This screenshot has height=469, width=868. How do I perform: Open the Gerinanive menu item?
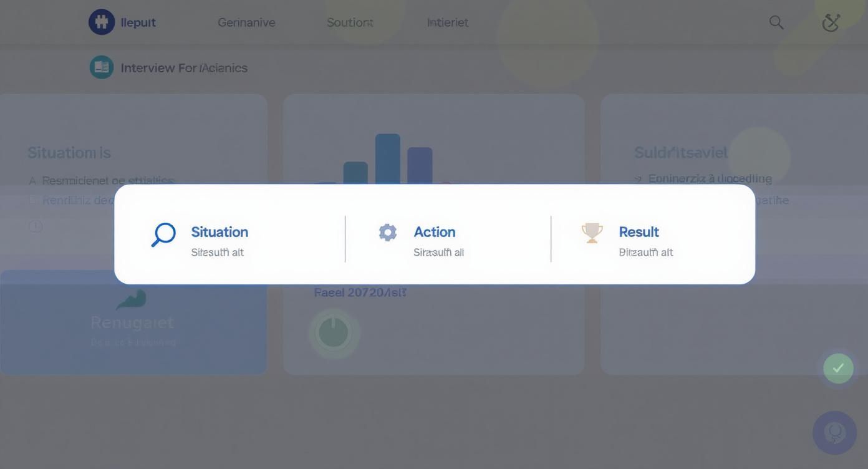point(246,22)
